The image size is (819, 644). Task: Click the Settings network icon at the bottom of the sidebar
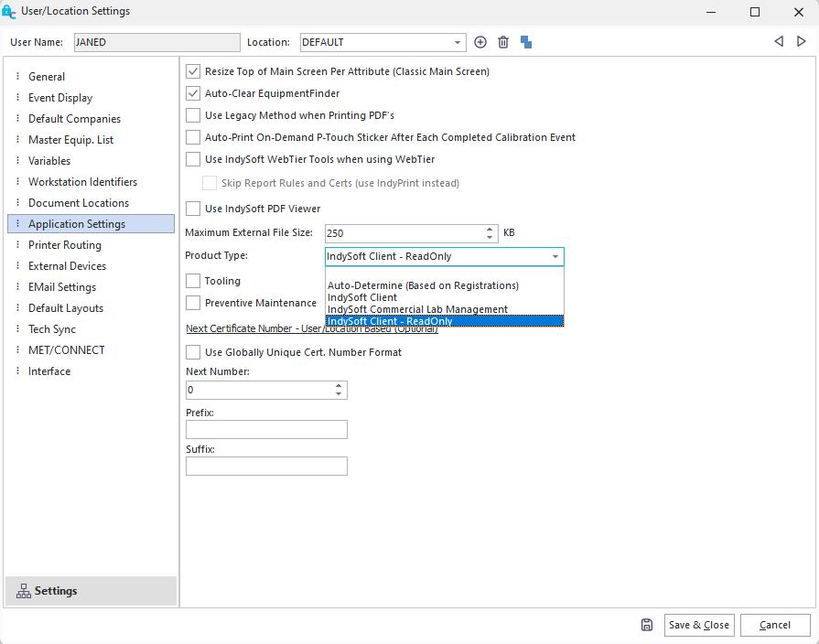coord(24,591)
